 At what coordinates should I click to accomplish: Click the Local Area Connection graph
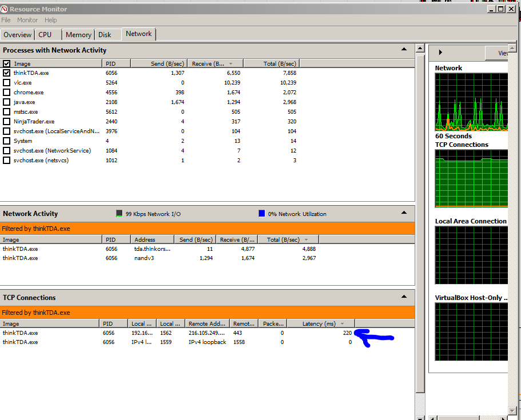[471, 255]
